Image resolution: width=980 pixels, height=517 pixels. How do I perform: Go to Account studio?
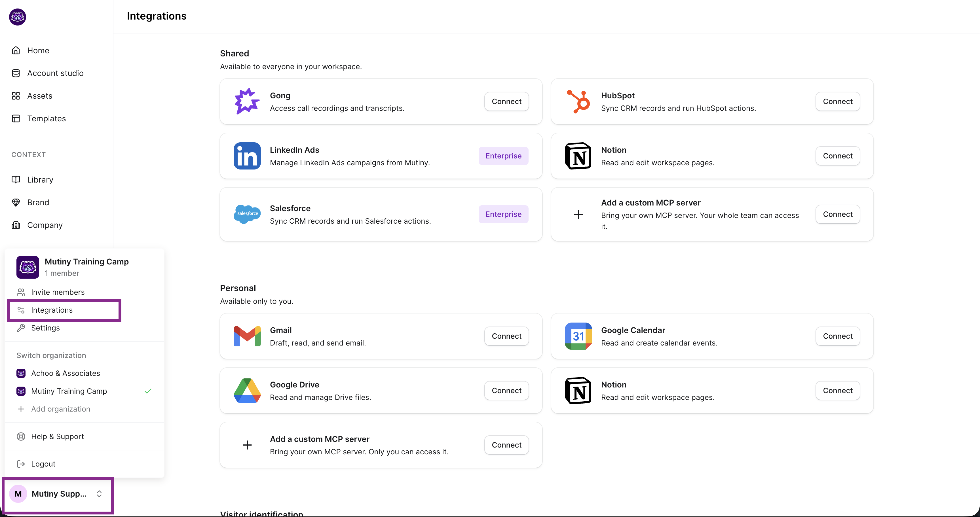pyautogui.click(x=56, y=73)
